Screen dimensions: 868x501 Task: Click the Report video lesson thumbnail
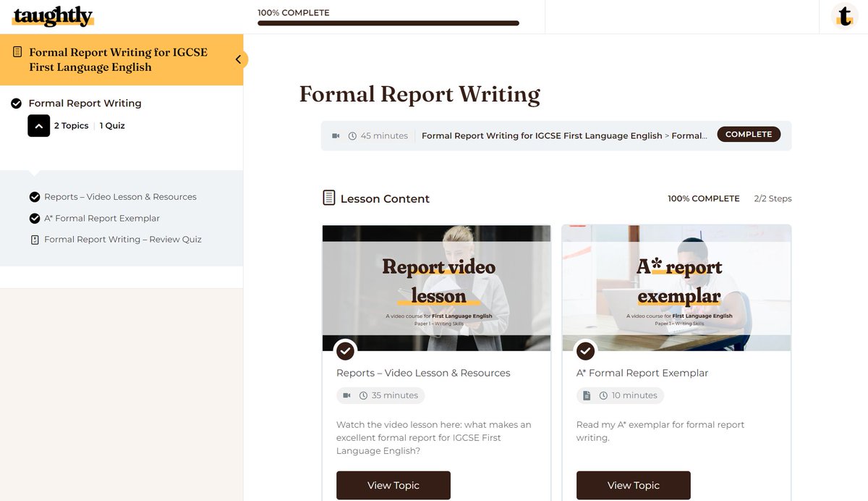tap(436, 287)
